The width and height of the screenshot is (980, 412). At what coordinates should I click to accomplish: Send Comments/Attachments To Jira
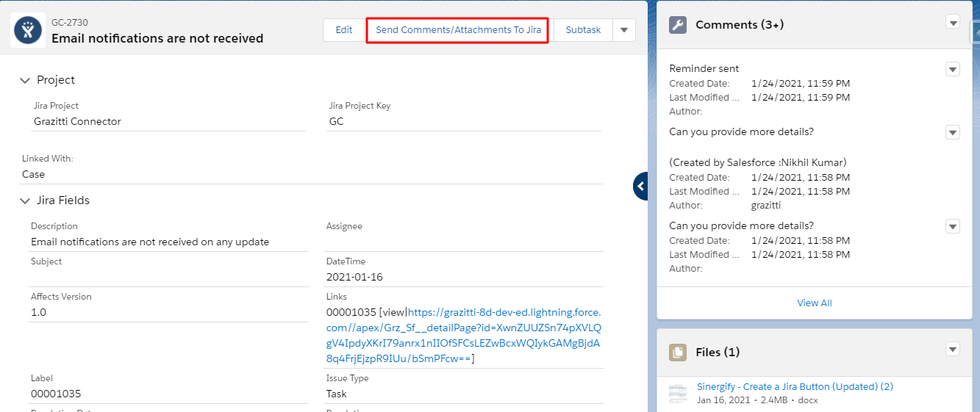(x=458, y=30)
